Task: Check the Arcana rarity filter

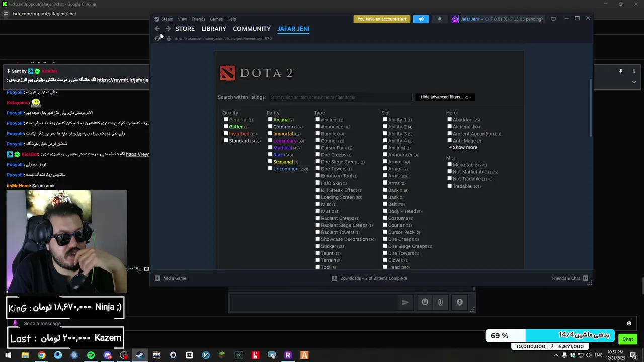Action: click(270, 119)
